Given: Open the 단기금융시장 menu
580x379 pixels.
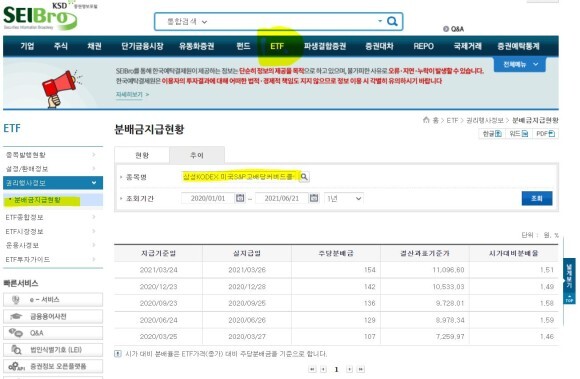Looking at the screenshot, I should (x=142, y=46).
